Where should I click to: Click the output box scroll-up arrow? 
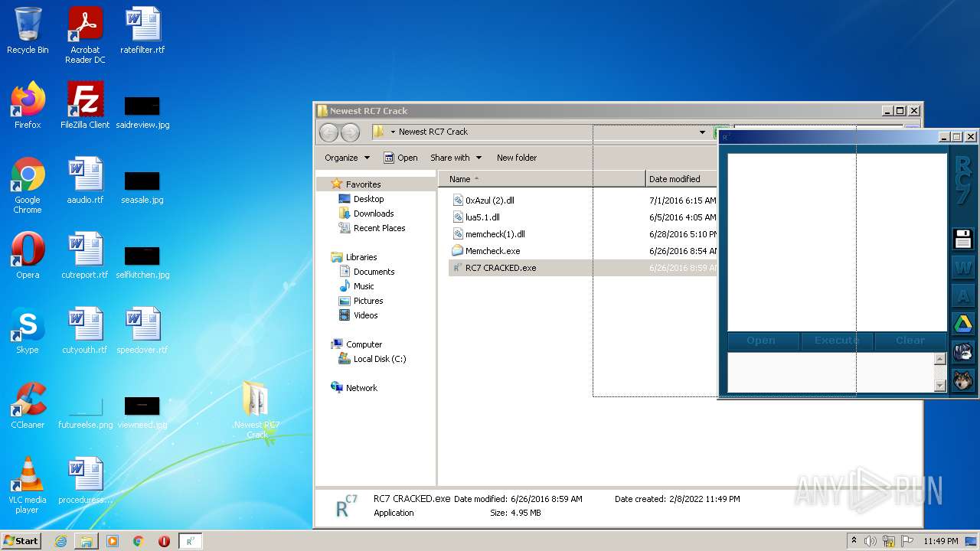pos(940,359)
